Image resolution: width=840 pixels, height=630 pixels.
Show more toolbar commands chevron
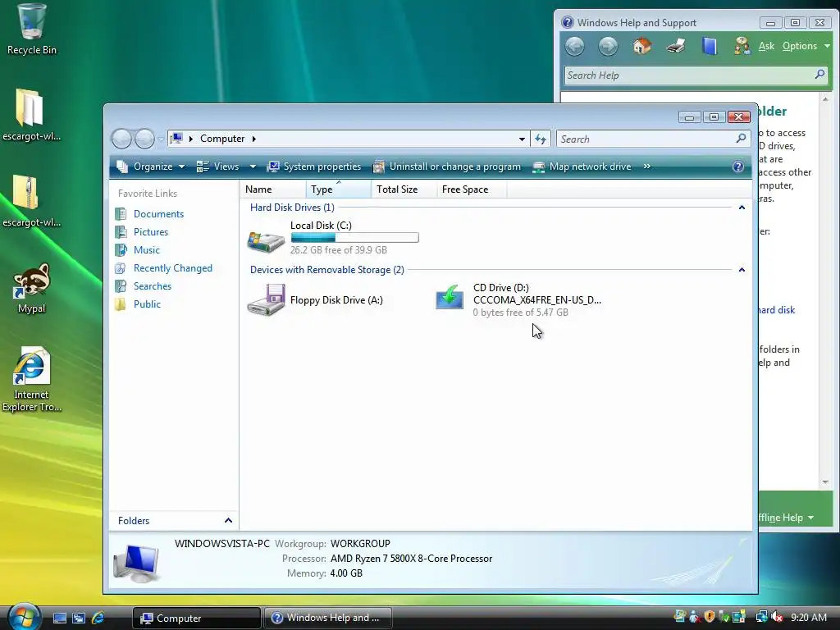point(647,167)
